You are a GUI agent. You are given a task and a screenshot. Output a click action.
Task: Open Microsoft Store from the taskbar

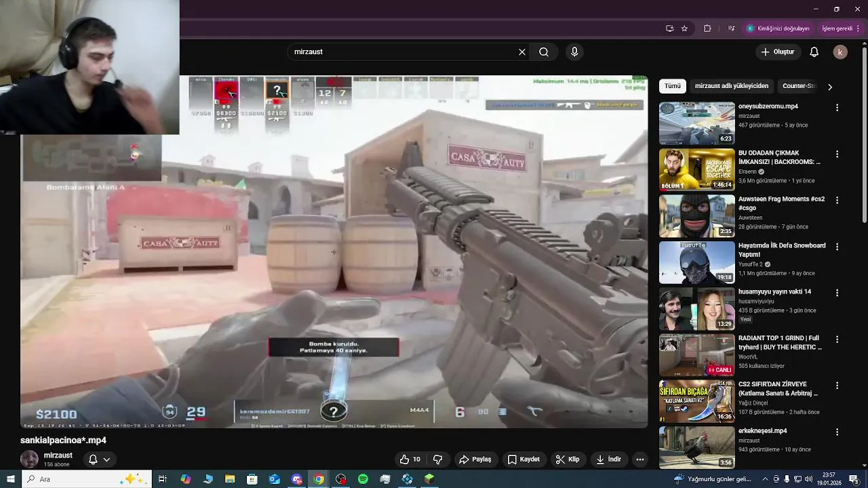[x=252, y=479]
